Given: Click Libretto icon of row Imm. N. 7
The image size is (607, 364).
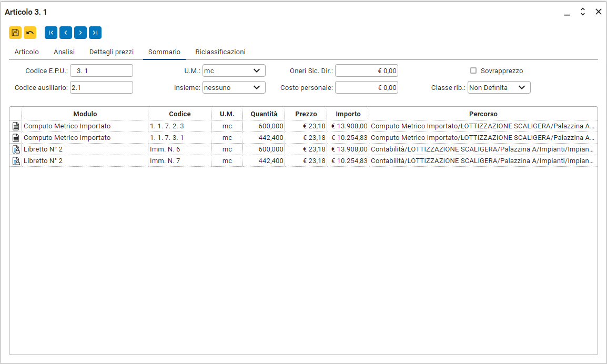Looking at the screenshot, I should point(16,161).
